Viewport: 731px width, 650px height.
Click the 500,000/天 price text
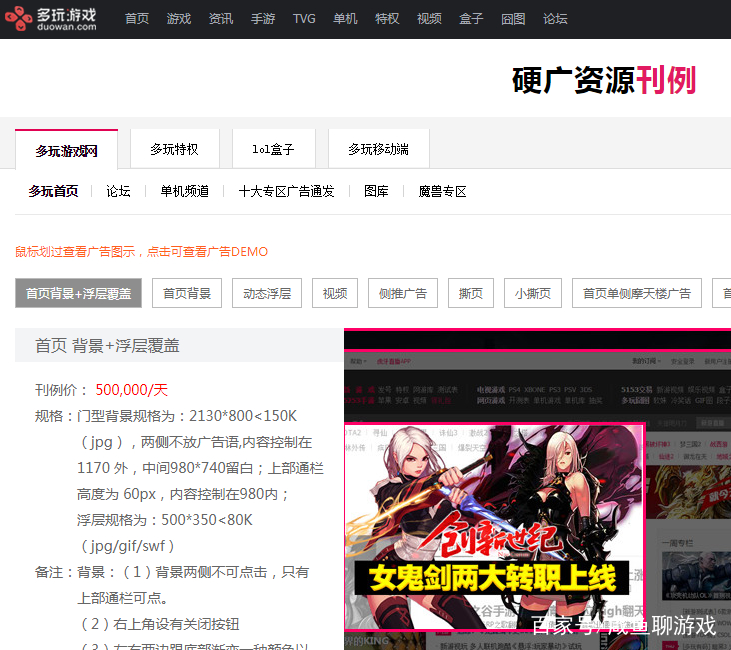click(x=131, y=390)
